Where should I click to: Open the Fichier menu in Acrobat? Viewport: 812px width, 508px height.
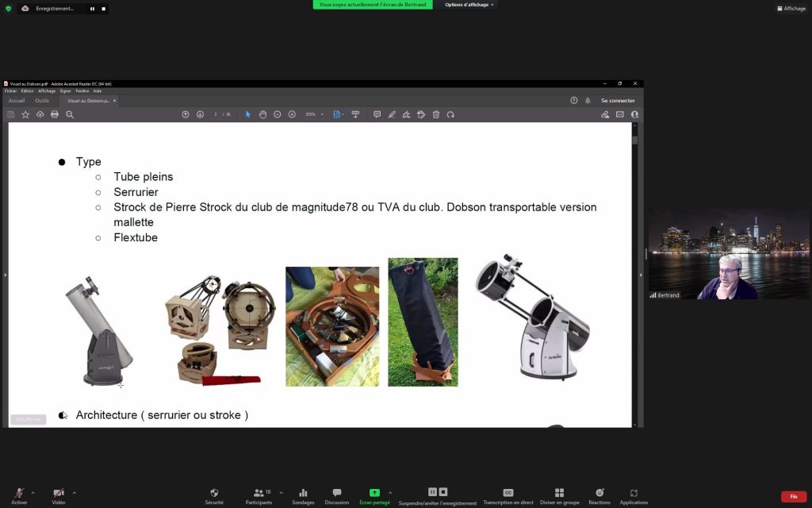pyautogui.click(x=10, y=91)
